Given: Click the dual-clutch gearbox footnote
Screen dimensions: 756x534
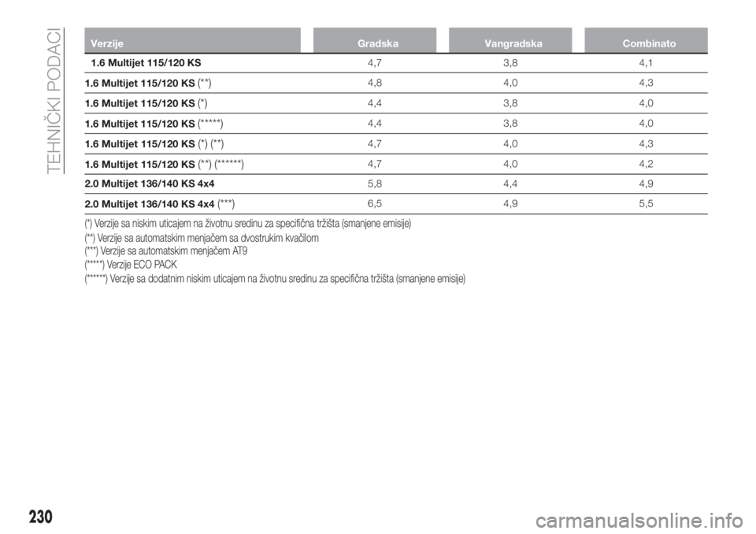Looking at the screenshot, I should 202,239.
